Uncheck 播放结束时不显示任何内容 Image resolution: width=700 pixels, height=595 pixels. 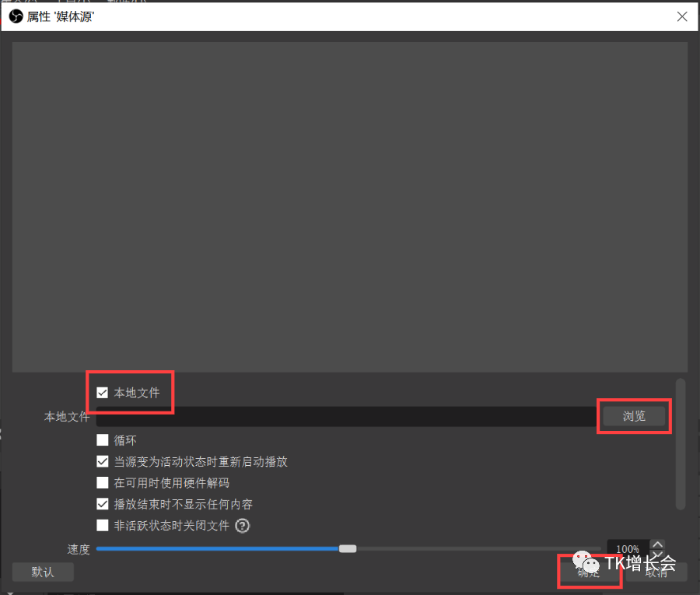[103, 503]
